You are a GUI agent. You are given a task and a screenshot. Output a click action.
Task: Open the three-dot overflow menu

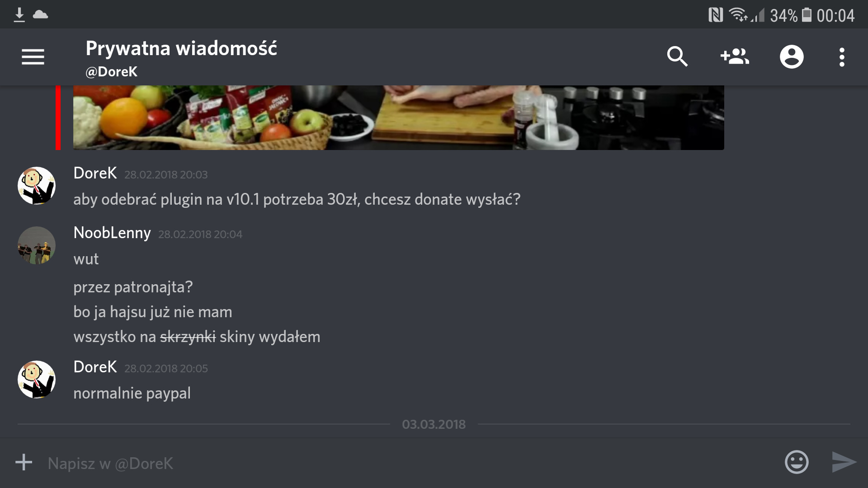click(842, 57)
